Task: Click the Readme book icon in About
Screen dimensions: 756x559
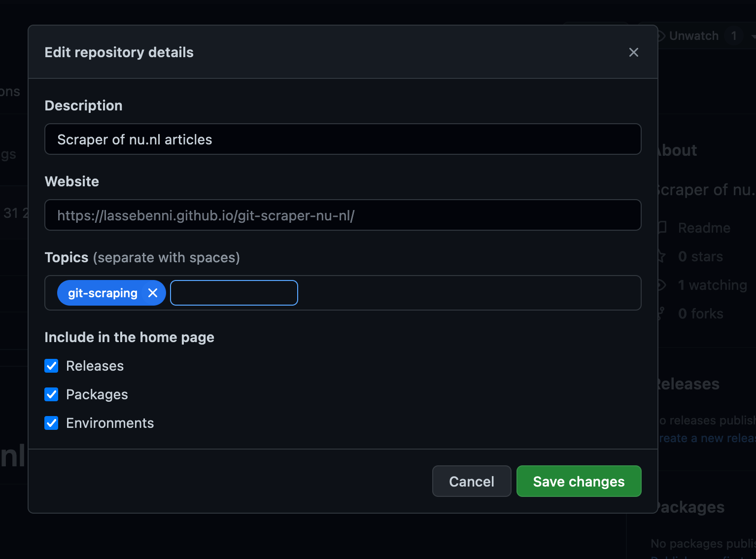Action: pyautogui.click(x=662, y=227)
